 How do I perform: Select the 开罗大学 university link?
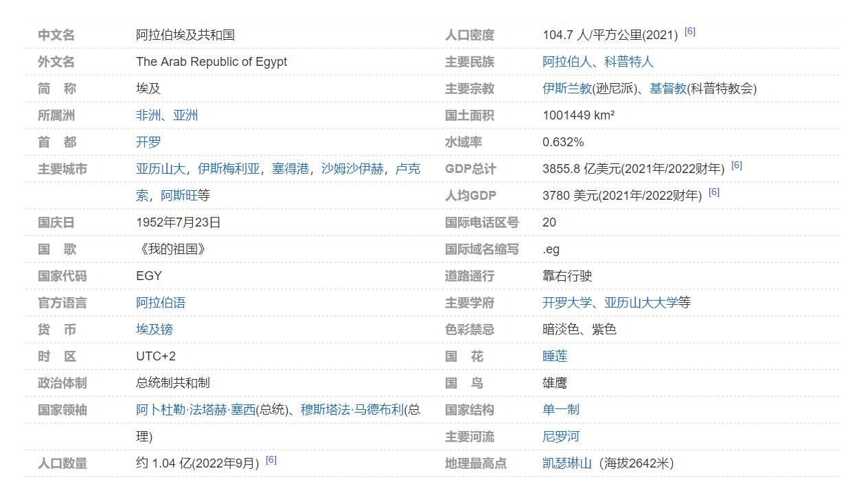(566, 303)
